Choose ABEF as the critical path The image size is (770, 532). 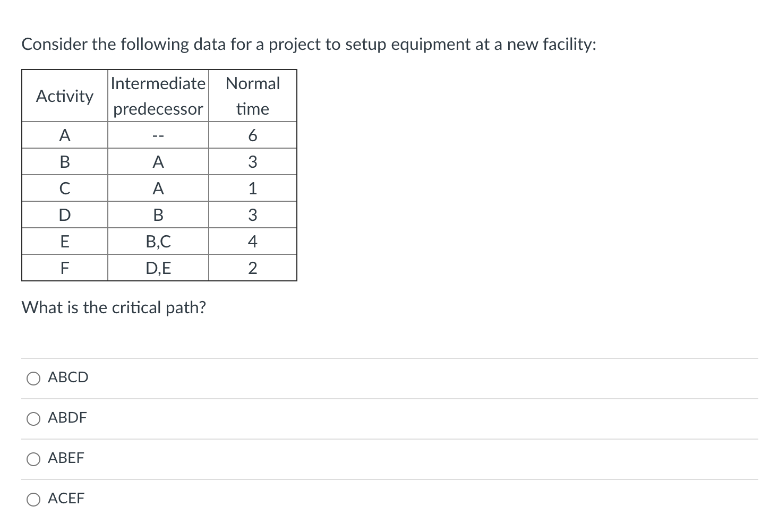[33, 459]
